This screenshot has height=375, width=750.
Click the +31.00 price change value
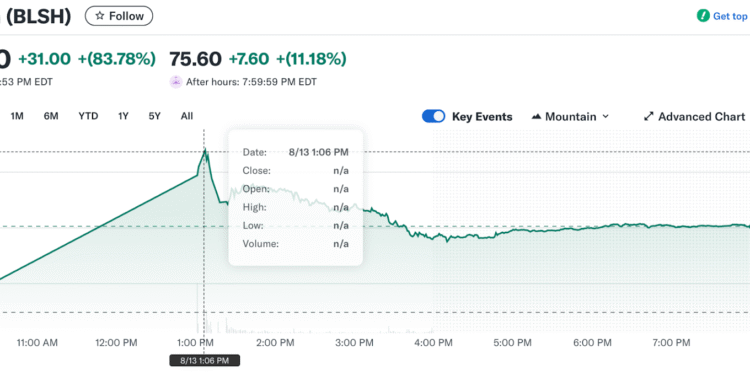click(44, 59)
